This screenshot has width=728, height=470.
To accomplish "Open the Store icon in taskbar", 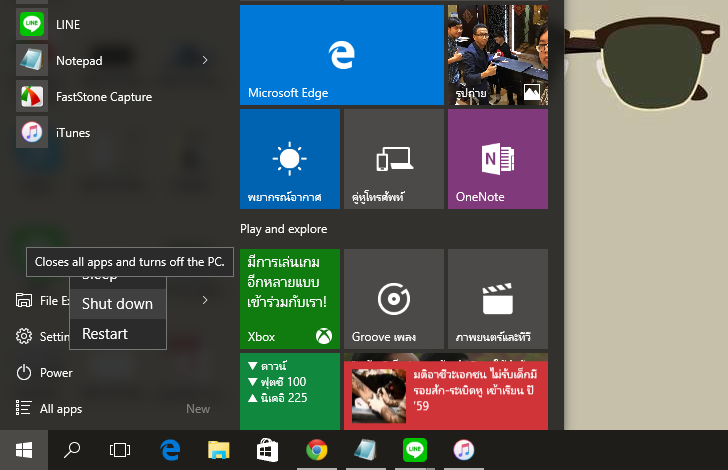I will click(x=267, y=450).
